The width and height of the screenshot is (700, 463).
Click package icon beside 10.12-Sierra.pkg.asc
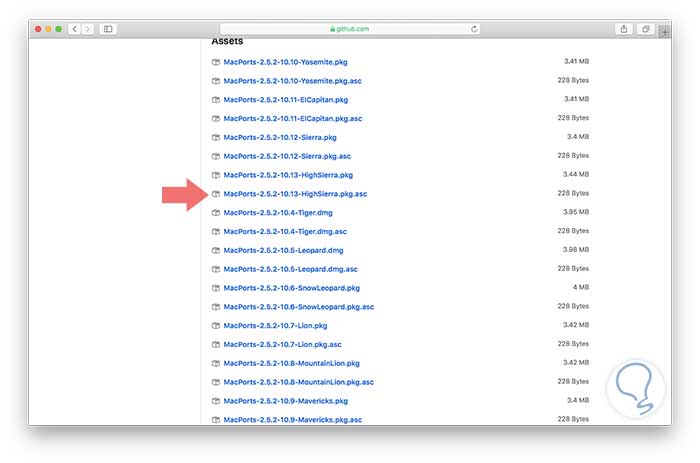216,156
